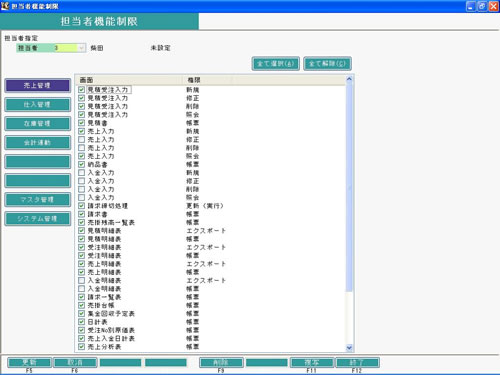Uncheck the 売上入力 照会 checkbox
Viewport: 500px width, 375px height.
(x=81, y=156)
